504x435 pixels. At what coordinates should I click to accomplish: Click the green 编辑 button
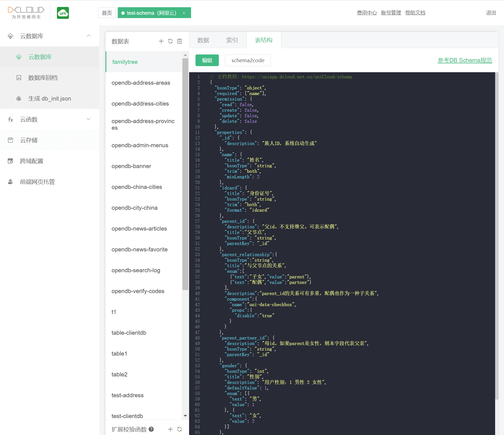(x=207, y=60)
